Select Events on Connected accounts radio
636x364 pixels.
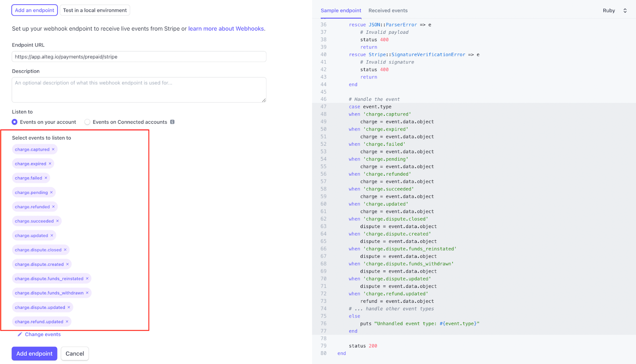point(87,122)
